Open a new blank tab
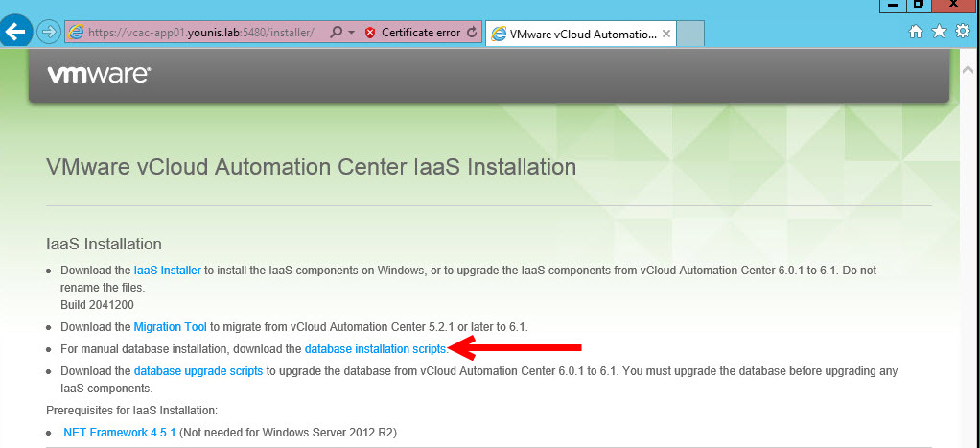Viewport: 980px width, 448px height. point(691,34)
